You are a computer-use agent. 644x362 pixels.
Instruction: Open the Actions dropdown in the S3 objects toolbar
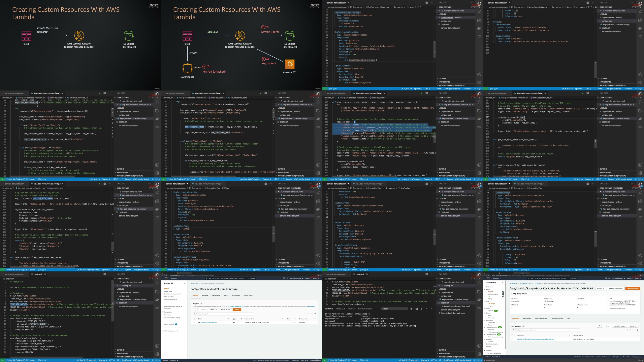pos(213,310)
